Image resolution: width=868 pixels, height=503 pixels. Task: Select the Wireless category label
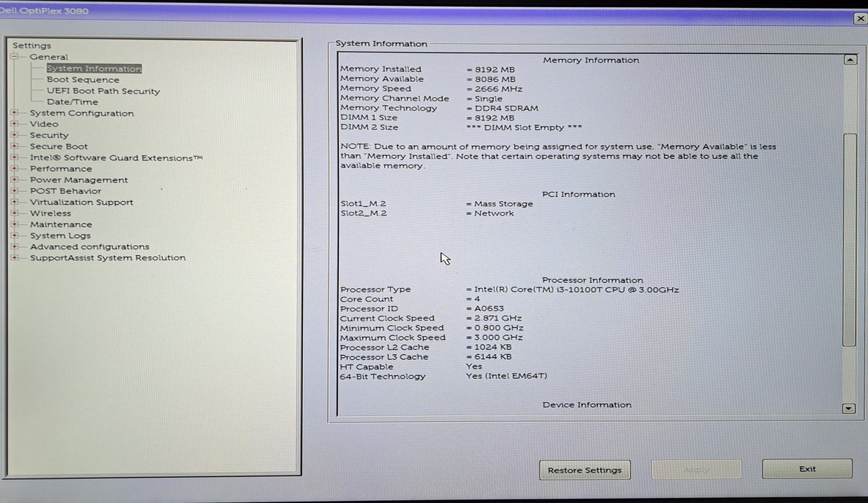click(x=50, y=213)
